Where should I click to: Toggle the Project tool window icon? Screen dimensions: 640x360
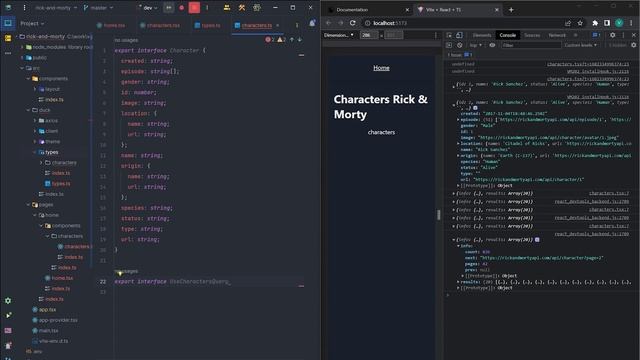click(8, 23)
